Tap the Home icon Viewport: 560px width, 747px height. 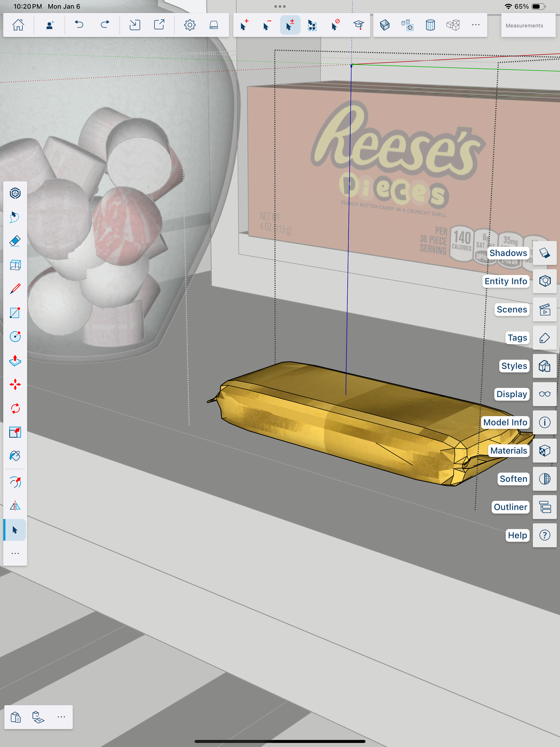coord(18,25)
